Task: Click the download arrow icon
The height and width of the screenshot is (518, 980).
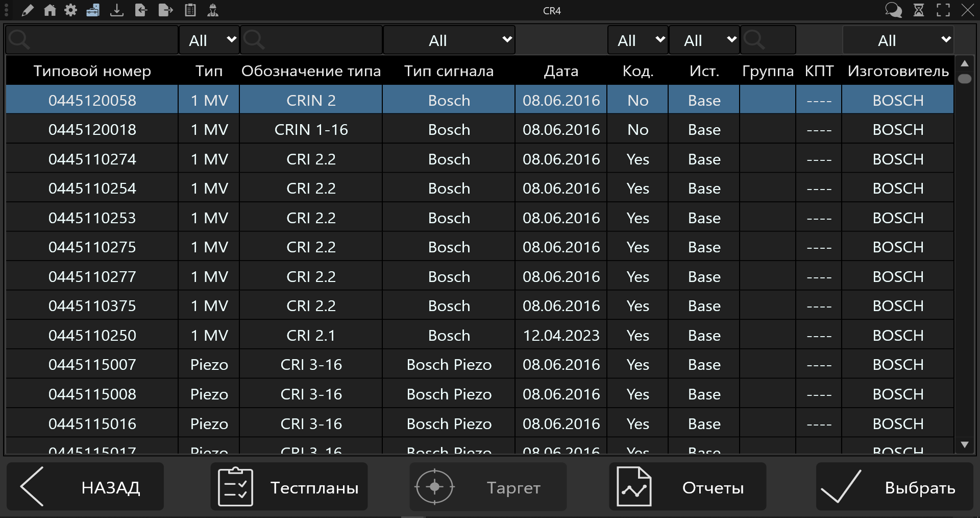Action: [x=117, y=10]
